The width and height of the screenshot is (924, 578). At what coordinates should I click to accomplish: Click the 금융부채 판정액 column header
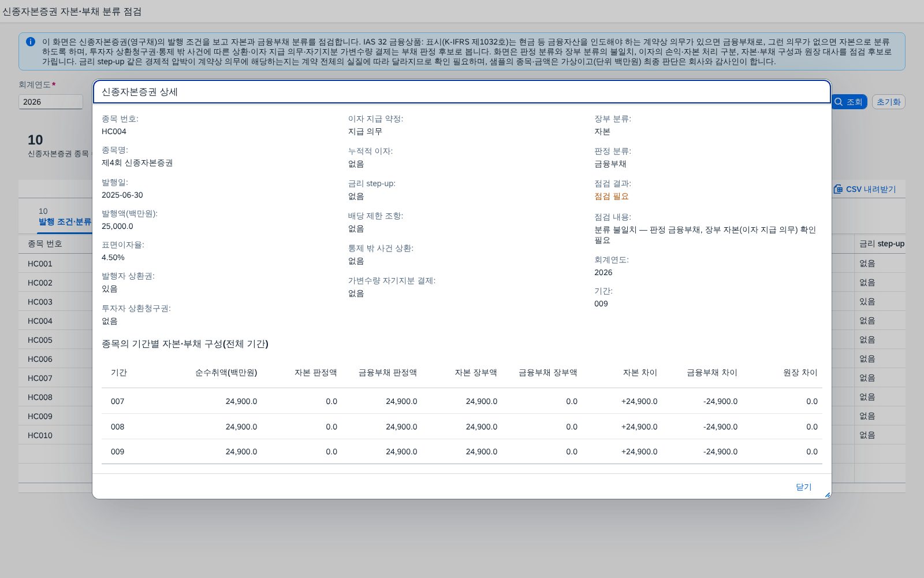pyautogui.click(x=388, y=373)
